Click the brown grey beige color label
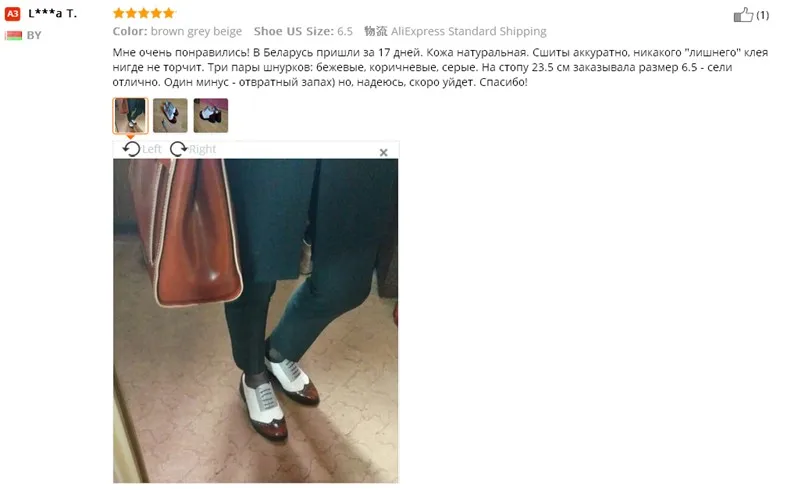790x490 pixels. 177,31
